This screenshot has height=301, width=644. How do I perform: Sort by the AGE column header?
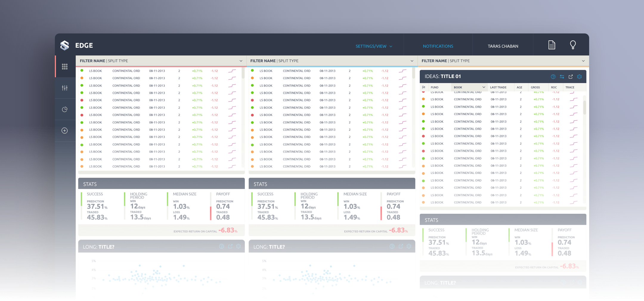point(519,87)
